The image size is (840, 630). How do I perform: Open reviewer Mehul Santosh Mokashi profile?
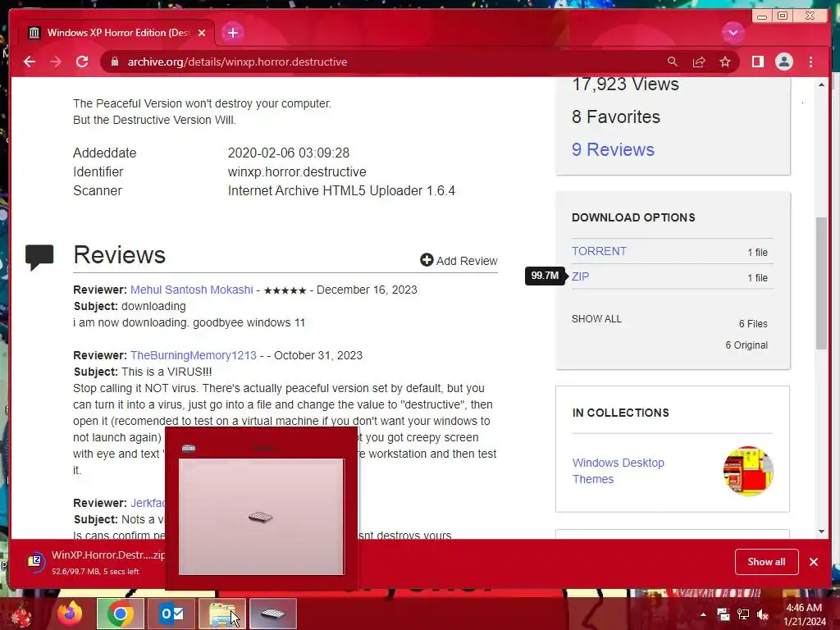[x=192, y=290]
